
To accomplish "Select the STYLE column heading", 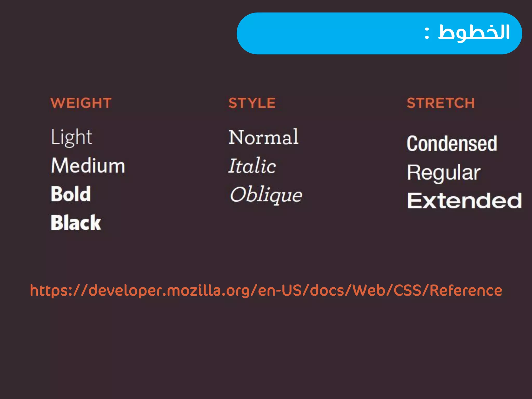I will 252,103.
